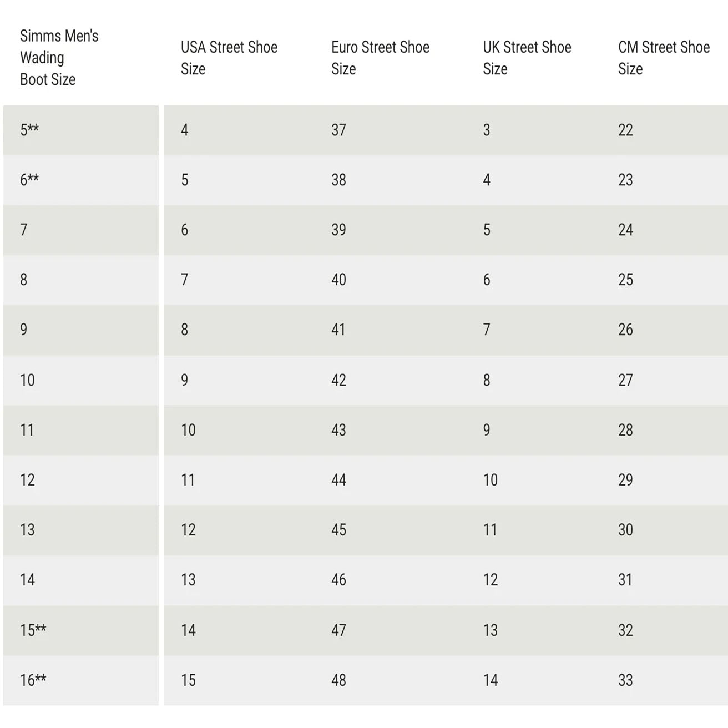
Task: Click Euro size 37 cell
Action: coord(338,130)
